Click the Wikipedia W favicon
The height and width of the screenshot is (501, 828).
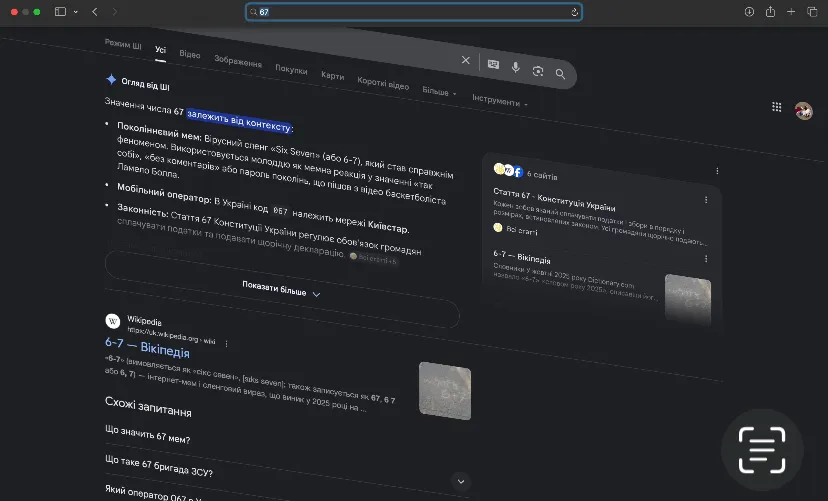(112, 320)
